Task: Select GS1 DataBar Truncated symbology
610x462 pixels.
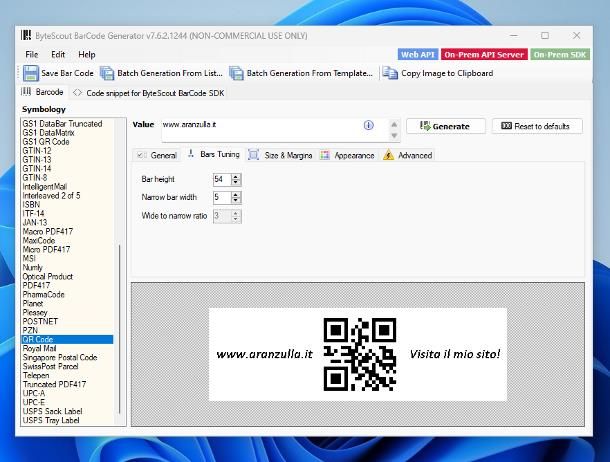Action: click(x=62, y=124)
